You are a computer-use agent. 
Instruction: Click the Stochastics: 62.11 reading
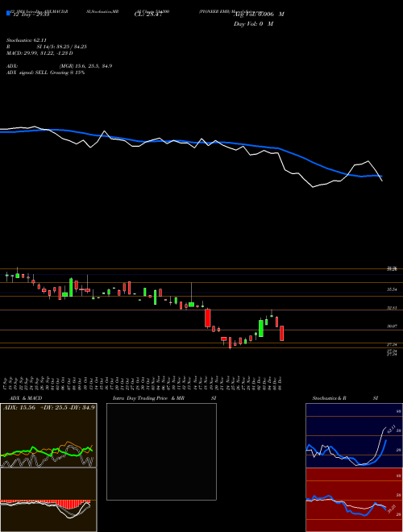(27, 40)
